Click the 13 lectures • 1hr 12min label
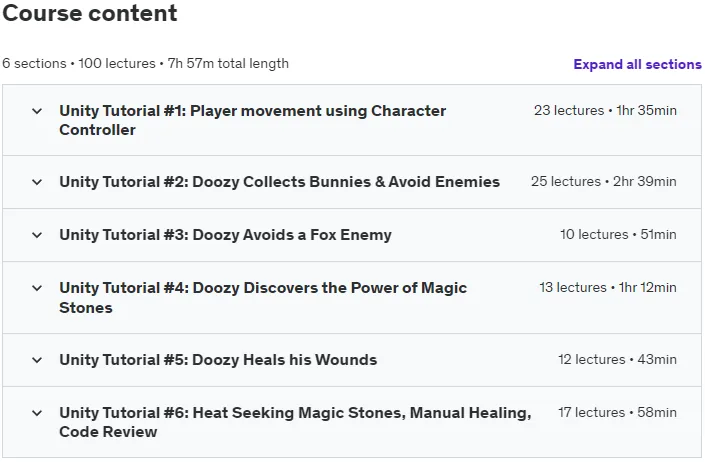 (608, 288)
